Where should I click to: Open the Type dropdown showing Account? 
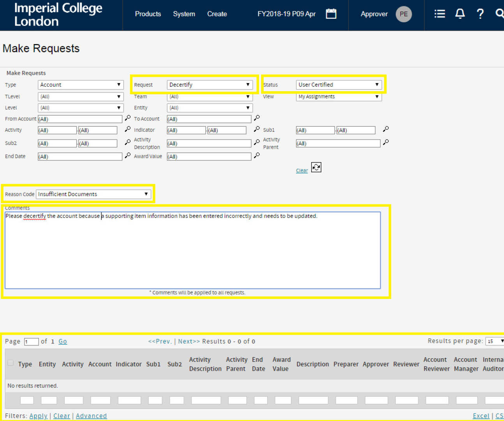point(81,85)
